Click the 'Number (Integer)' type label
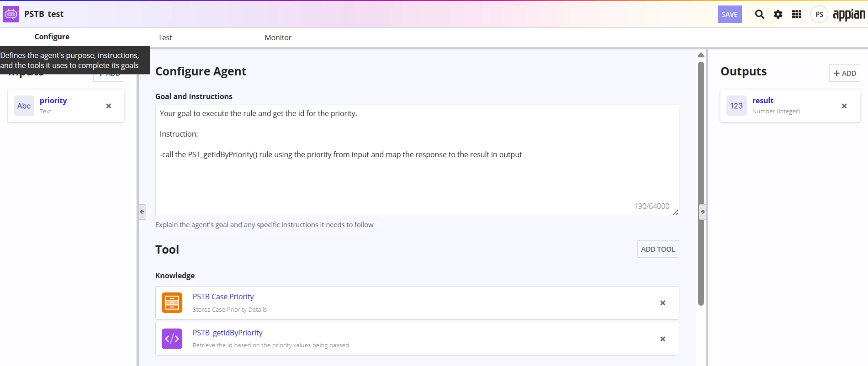The image size is (868, 366). [x=776, y=111]
